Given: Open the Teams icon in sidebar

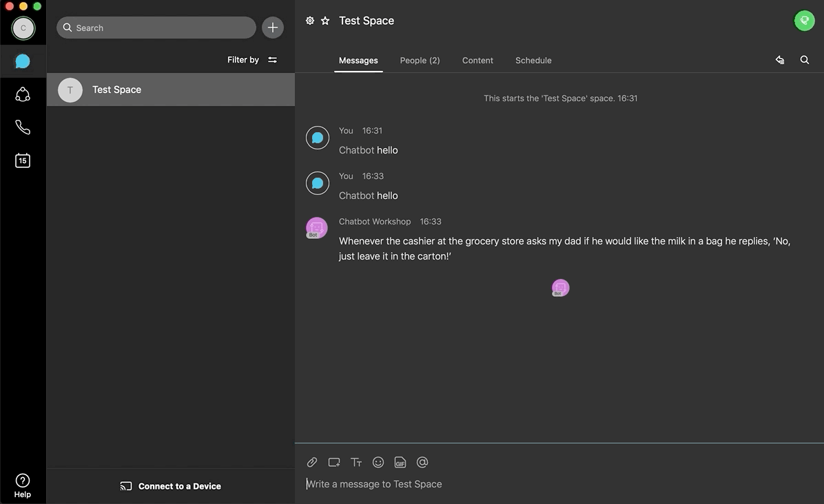Looking at the screenshot, I should [23, 94].
